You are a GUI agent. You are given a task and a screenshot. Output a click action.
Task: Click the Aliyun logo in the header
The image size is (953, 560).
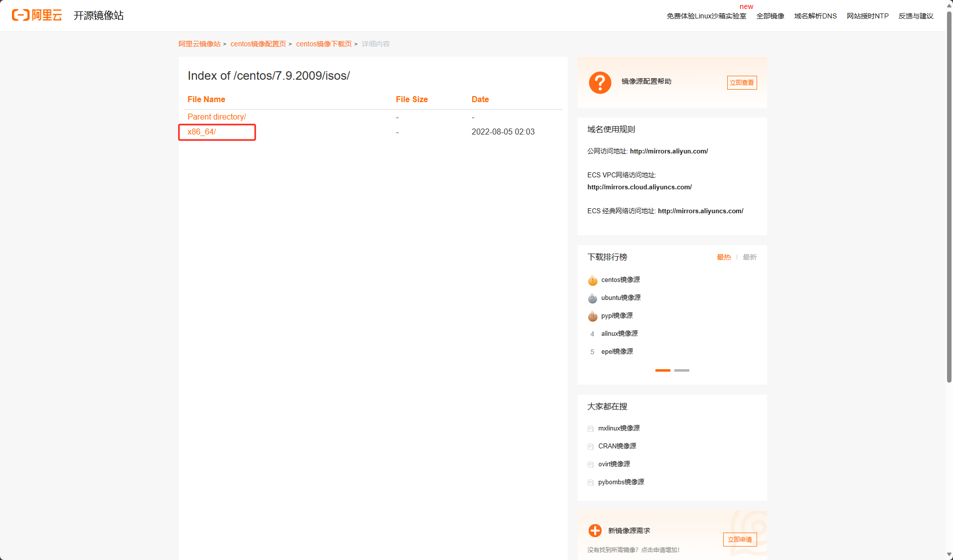pyautogui.click(x=37, y=15)
